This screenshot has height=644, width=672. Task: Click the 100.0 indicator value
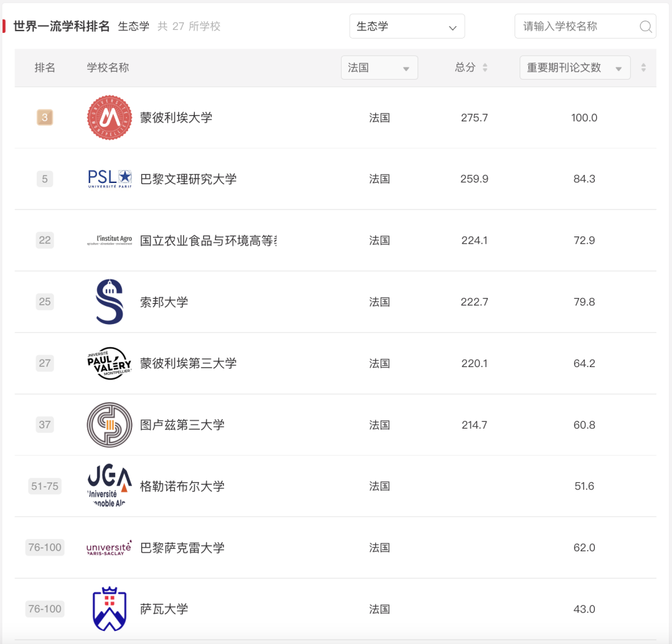584,118
